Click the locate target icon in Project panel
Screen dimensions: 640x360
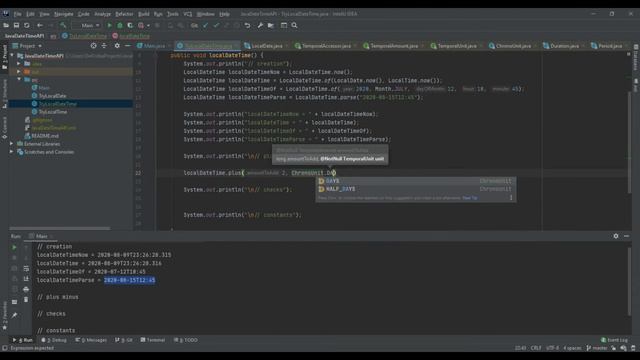point(93,46)
